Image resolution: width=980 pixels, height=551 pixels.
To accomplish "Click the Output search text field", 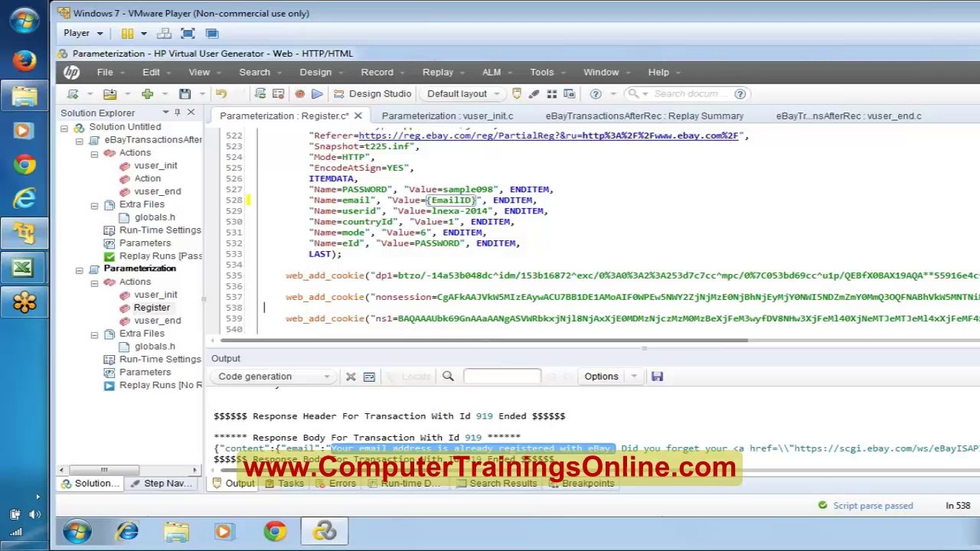I will point(501,377).
